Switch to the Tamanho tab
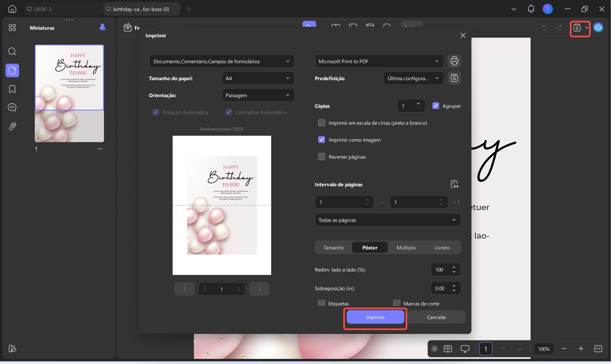This screenshot has width=611, height=364. click(333, 248)
